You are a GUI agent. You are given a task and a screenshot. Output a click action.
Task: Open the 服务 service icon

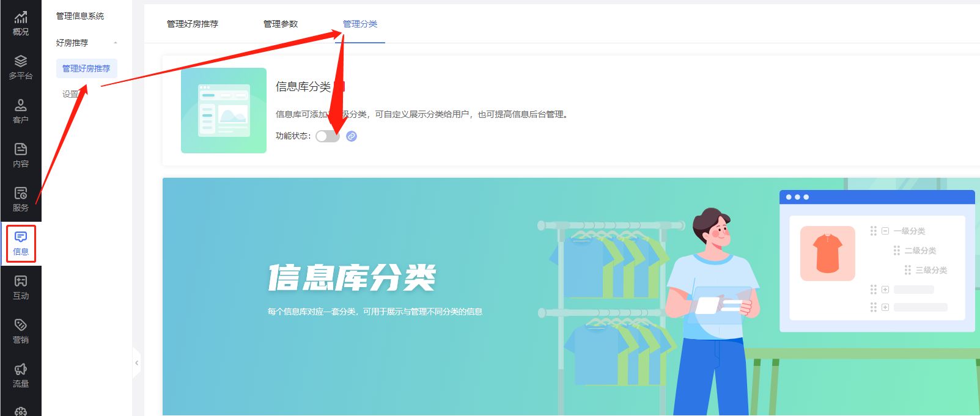coord(21,193)
